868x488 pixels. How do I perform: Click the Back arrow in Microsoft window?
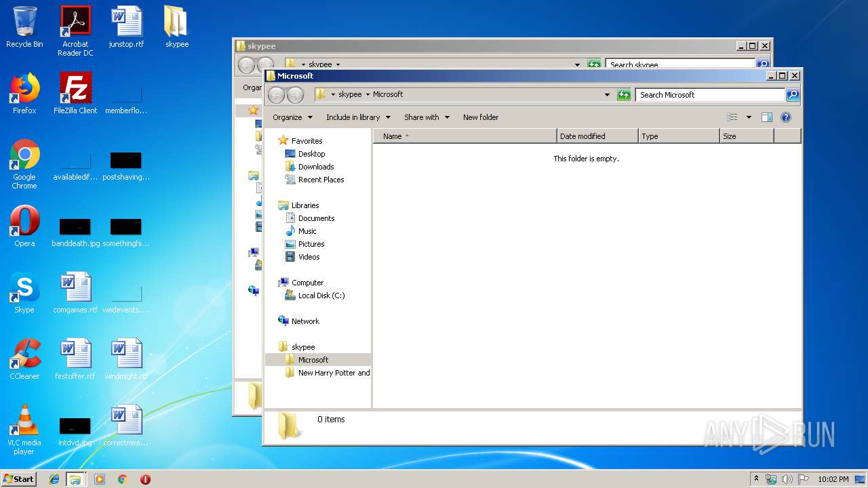[276, 95]
